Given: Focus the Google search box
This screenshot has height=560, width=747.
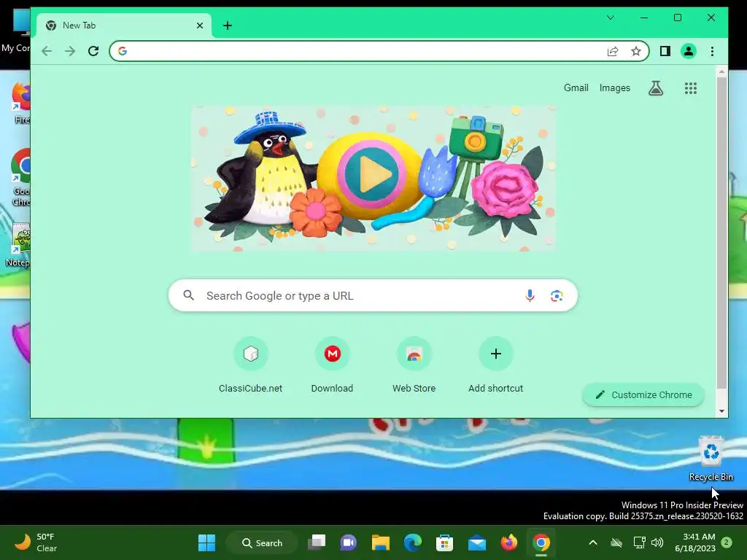Looking at the screenshot, I should [373, 296].
